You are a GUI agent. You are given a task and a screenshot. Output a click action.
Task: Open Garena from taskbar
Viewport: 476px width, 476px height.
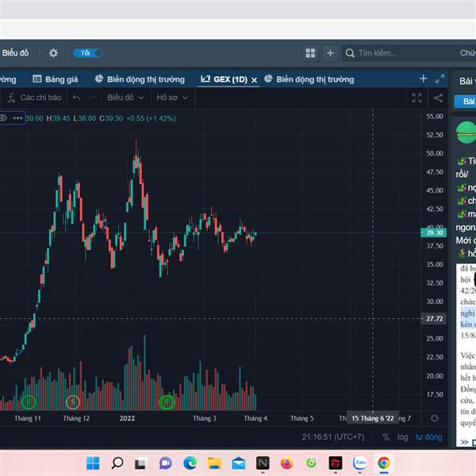(336, 463)
